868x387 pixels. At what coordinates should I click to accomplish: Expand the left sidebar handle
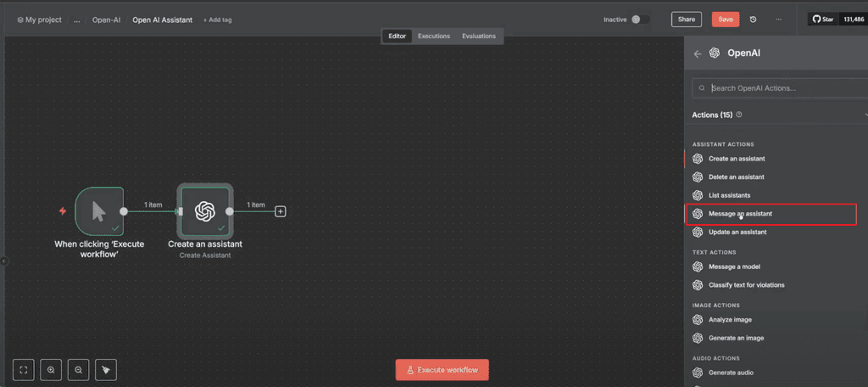point(3,261)
